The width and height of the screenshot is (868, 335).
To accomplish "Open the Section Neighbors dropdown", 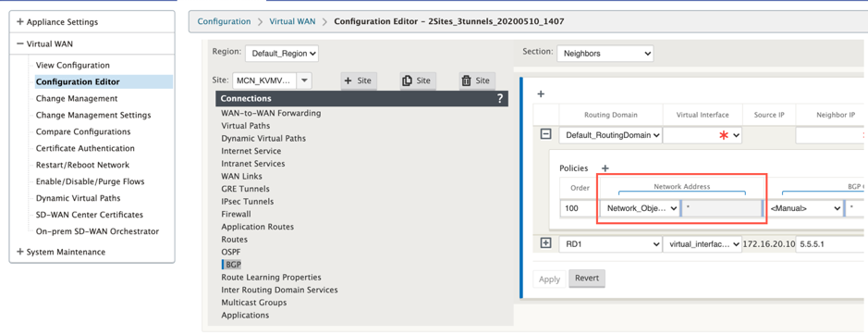I will click(x=605, y=54).
